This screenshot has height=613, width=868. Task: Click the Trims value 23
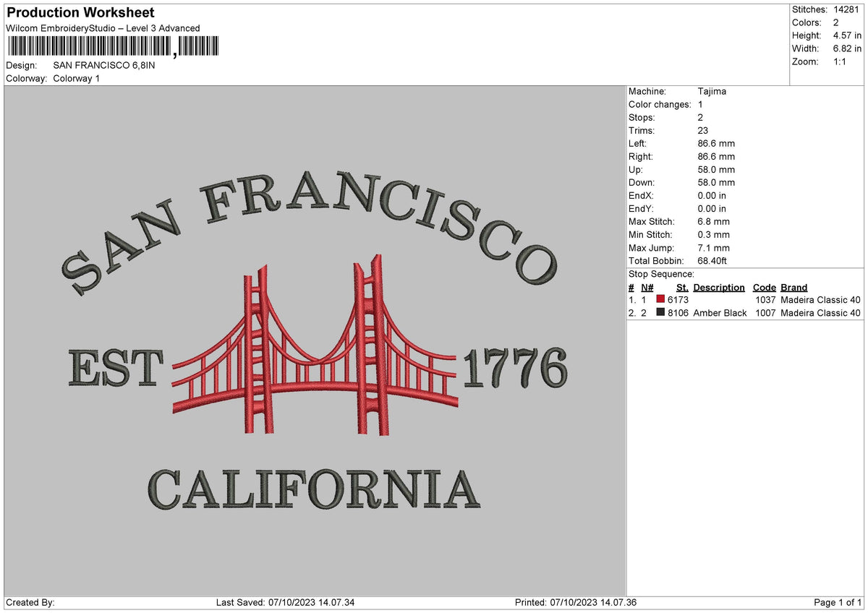(703, 130)
